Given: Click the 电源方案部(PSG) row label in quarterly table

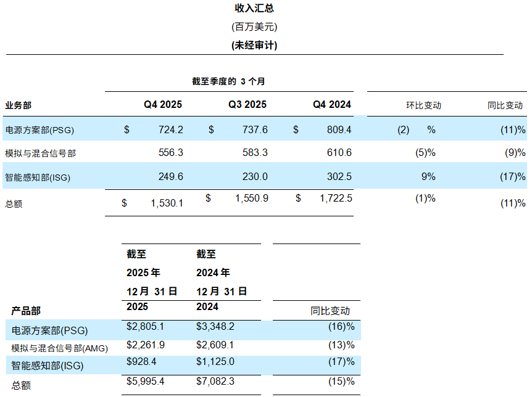Looking at the screenshot, I should tap(39, 130).
